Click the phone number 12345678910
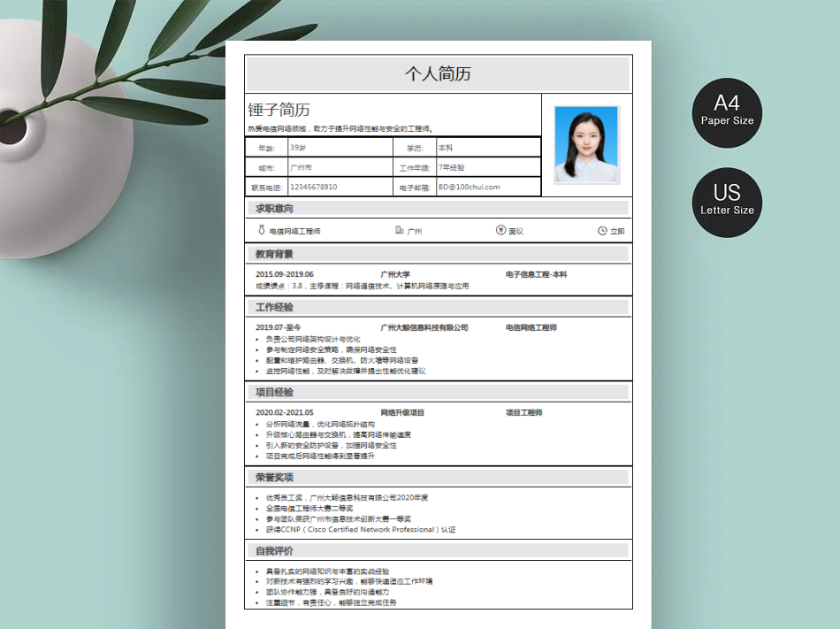 click(x=313, y=187)
